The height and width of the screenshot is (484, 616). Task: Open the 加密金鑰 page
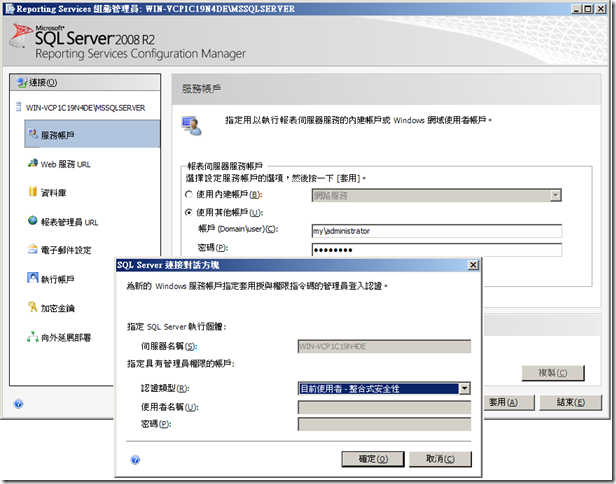click(x=57, y=308)
